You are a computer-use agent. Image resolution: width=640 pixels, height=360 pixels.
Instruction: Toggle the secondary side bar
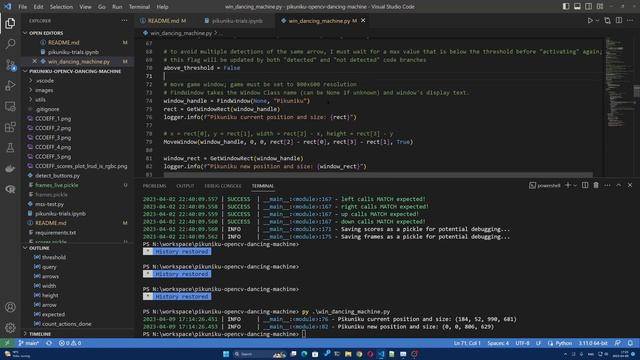tap(589, 7)
